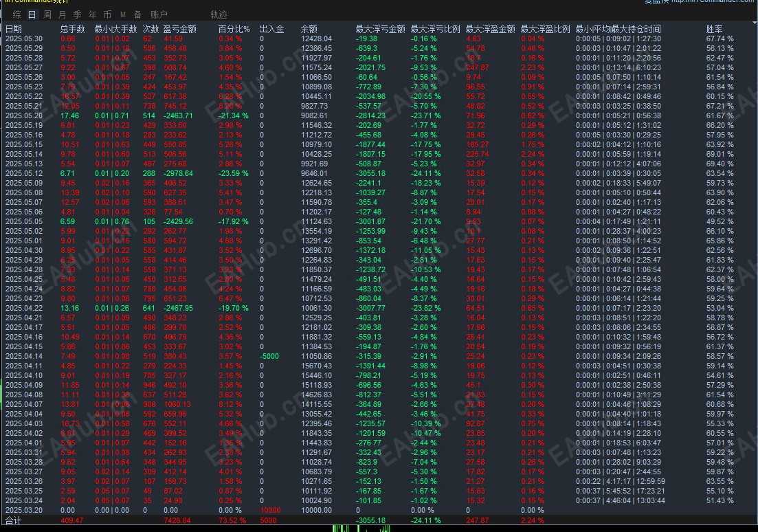Click the 出入金 column header
758x532 pixels.
click(x=271, y=29)
